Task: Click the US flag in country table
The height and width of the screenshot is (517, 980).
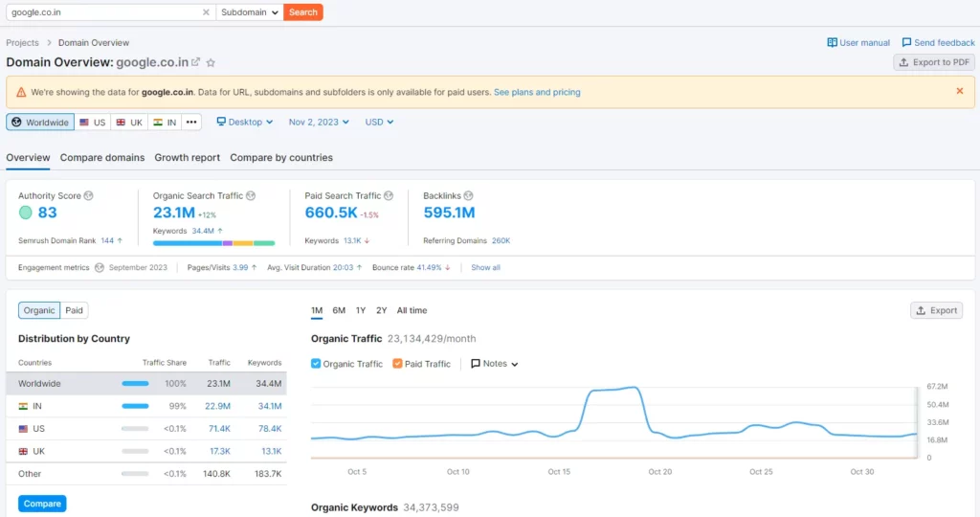Action: (x=23, y=429)
